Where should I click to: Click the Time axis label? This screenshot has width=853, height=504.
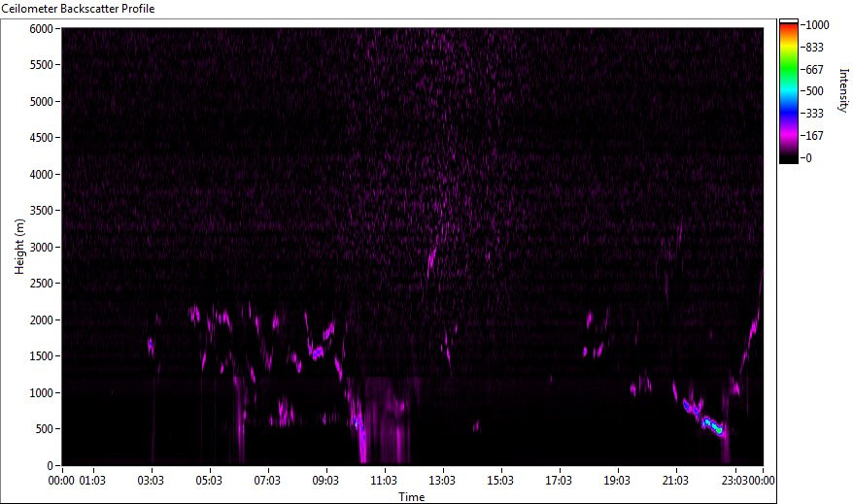(x=411, y=497)
